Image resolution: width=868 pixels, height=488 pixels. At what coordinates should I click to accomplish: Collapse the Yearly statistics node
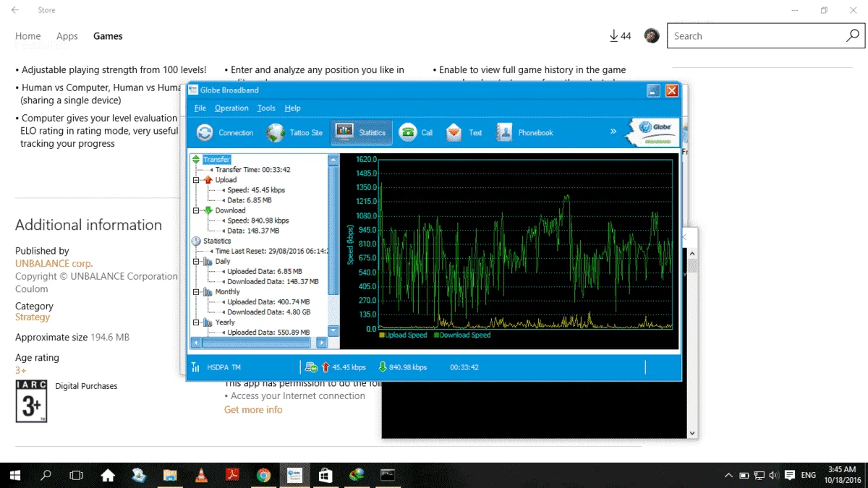[197, 322]
